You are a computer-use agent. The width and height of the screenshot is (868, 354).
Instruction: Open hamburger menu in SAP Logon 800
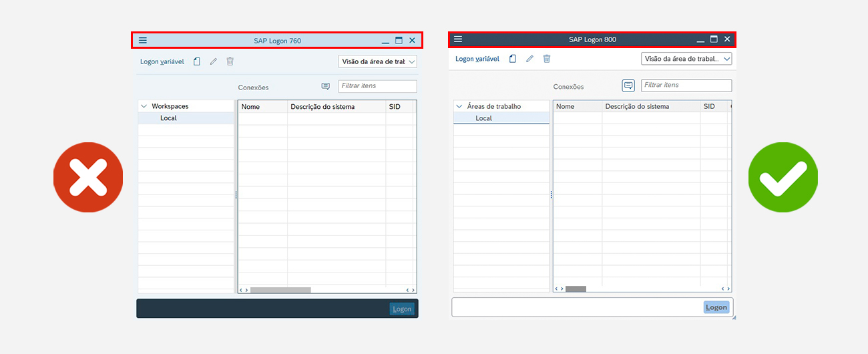point(458,39)
